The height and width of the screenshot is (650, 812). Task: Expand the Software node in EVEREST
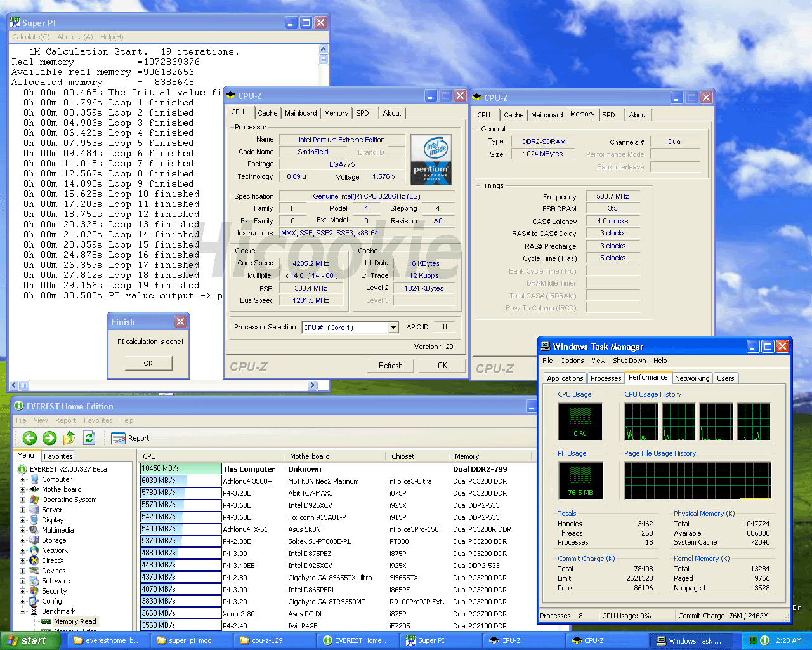(22, 581)
